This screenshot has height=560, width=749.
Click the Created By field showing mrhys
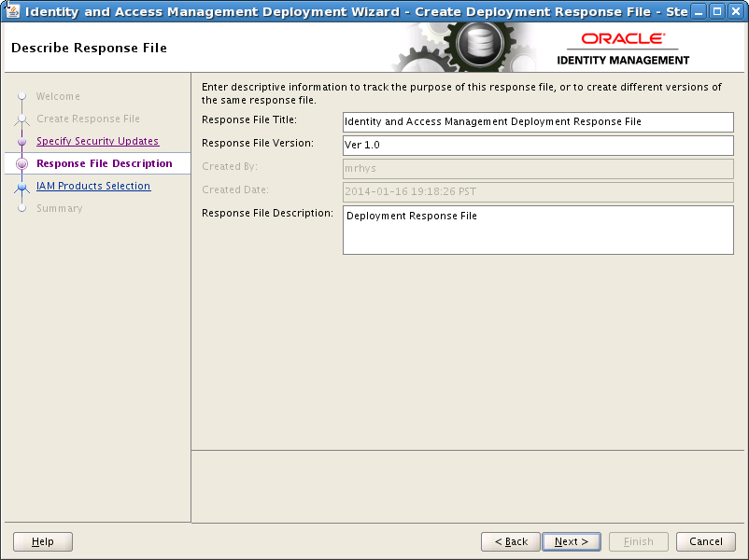click(538, 169)
